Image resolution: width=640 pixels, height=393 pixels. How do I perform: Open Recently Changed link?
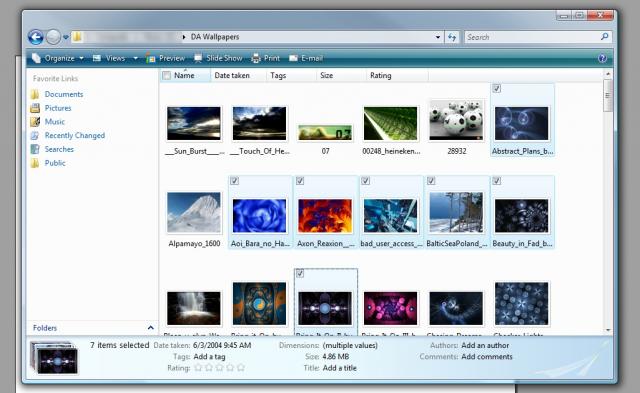(75, 135)
